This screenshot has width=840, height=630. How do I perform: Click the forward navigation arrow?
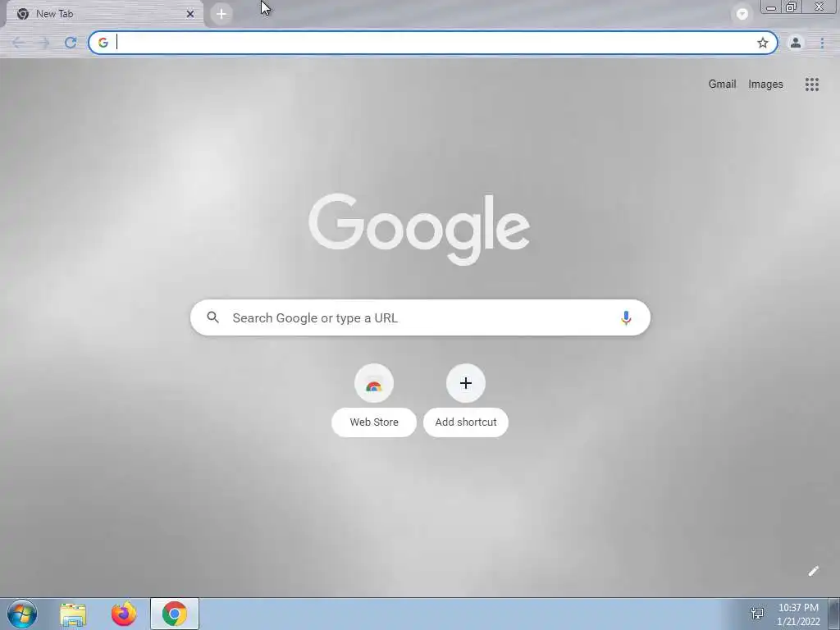pyautogui.click(x=44, y=43)
